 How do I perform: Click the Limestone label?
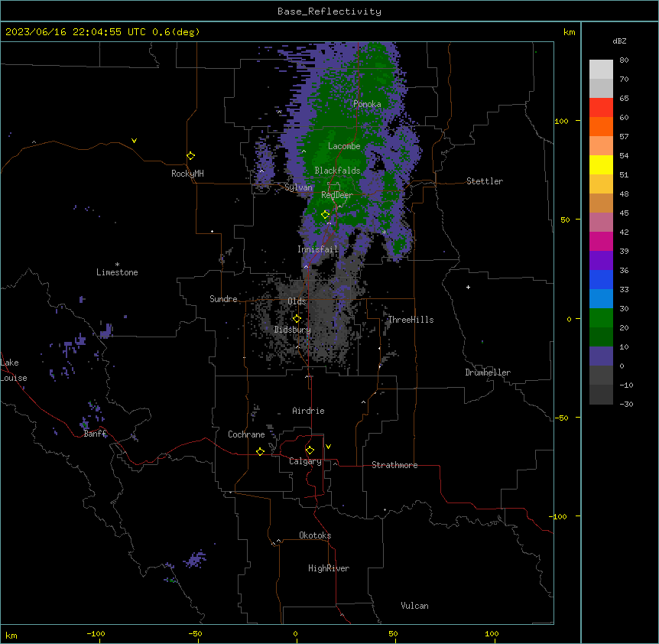point(117,272)
